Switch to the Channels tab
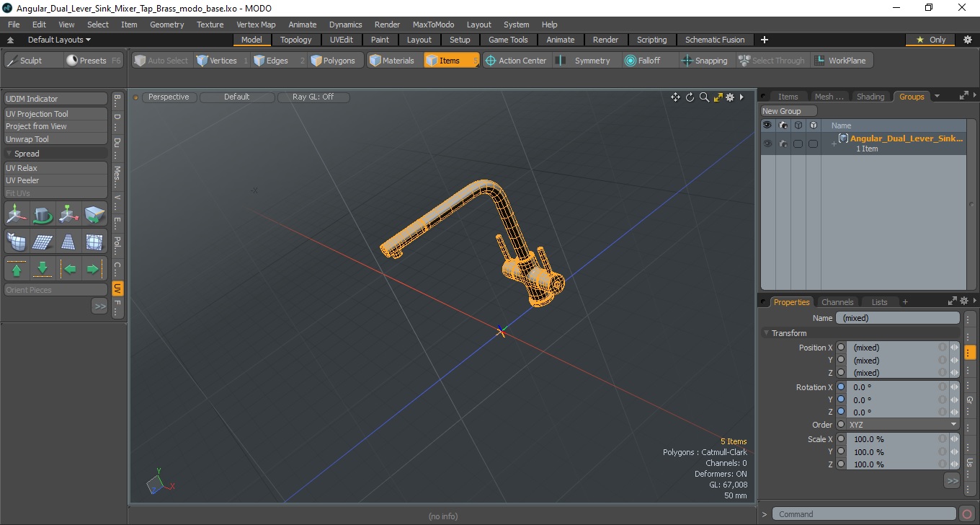 (837, 302)
